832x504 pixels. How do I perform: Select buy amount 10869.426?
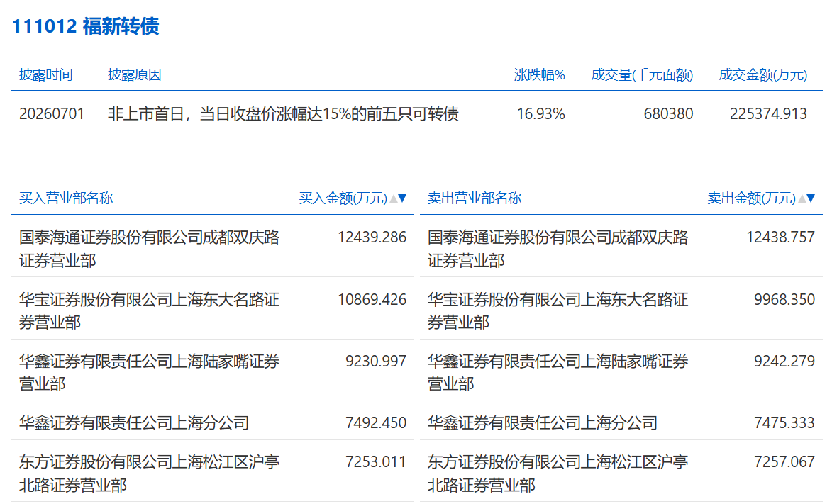(x=372, y=300)
